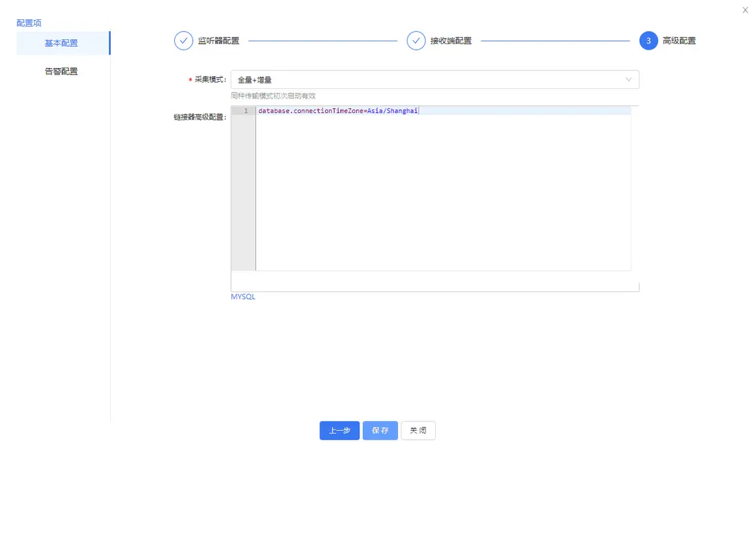756x536 pixels.
Task: Click the required field asterisk beside 采集模式
Action: pyautogui.click(x=190, y=80)
